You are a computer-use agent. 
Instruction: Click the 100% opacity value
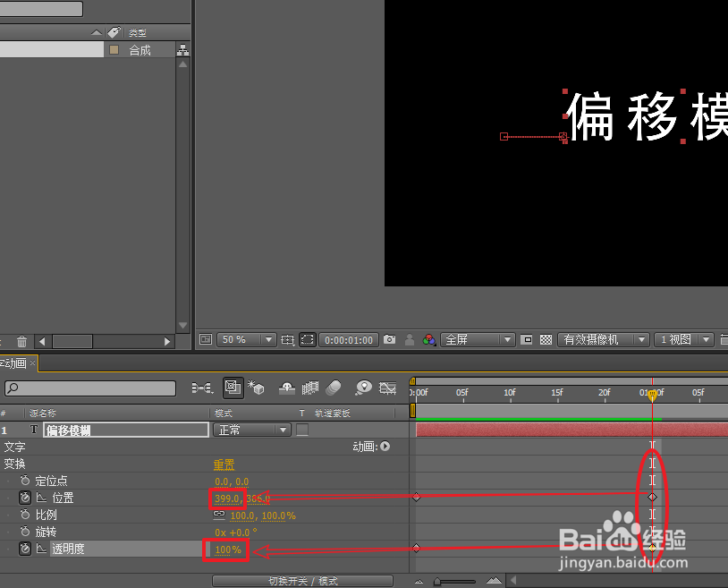tap(228, 550)
